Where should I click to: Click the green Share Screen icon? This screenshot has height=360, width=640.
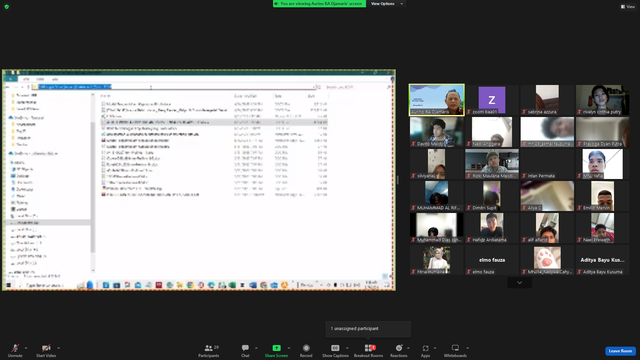click(276, 348)
